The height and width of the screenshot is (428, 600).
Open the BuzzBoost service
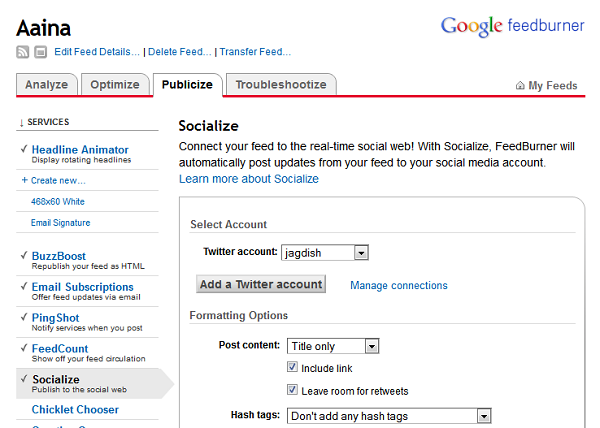(x=59, y=256)
